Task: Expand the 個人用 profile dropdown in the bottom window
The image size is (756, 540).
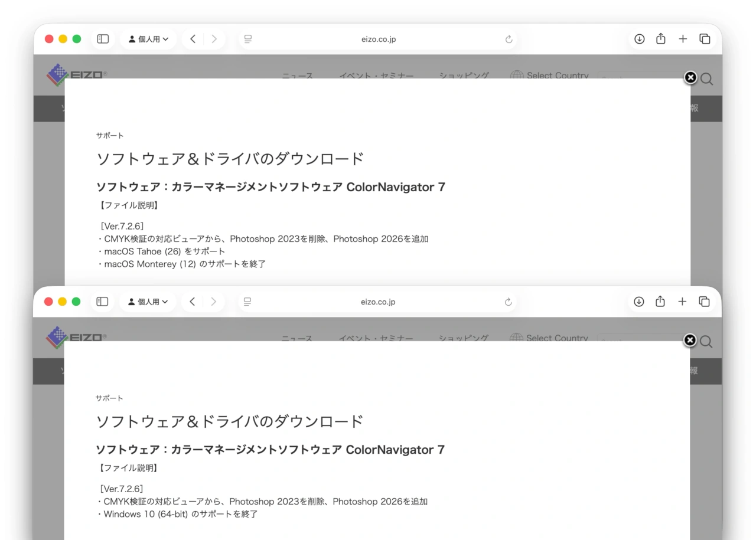Action: (x=148, y=302)
